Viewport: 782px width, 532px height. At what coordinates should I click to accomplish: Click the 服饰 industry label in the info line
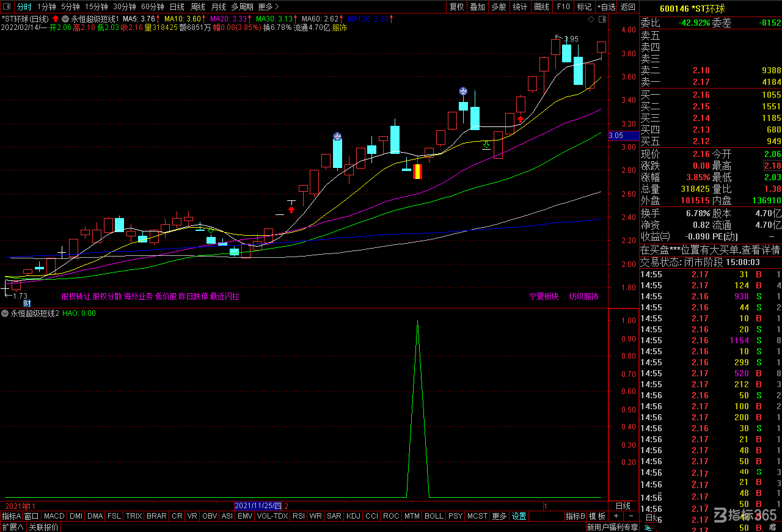coord(339,27)
